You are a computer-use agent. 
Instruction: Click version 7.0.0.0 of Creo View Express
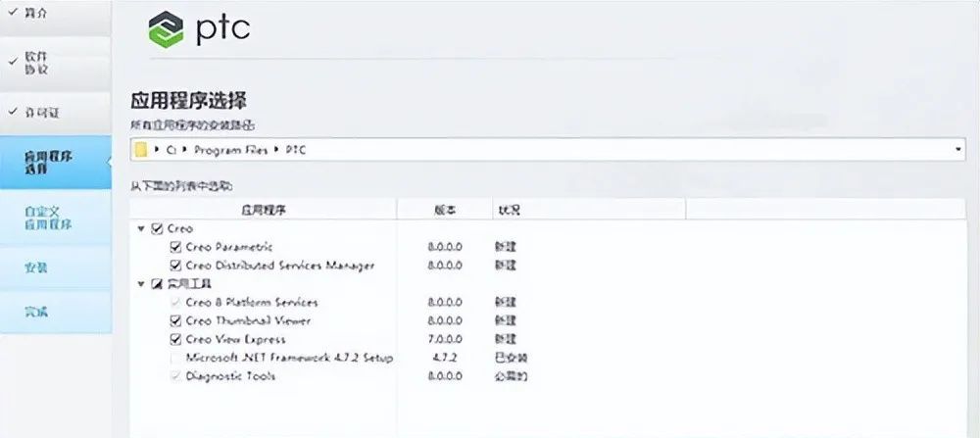445,339
